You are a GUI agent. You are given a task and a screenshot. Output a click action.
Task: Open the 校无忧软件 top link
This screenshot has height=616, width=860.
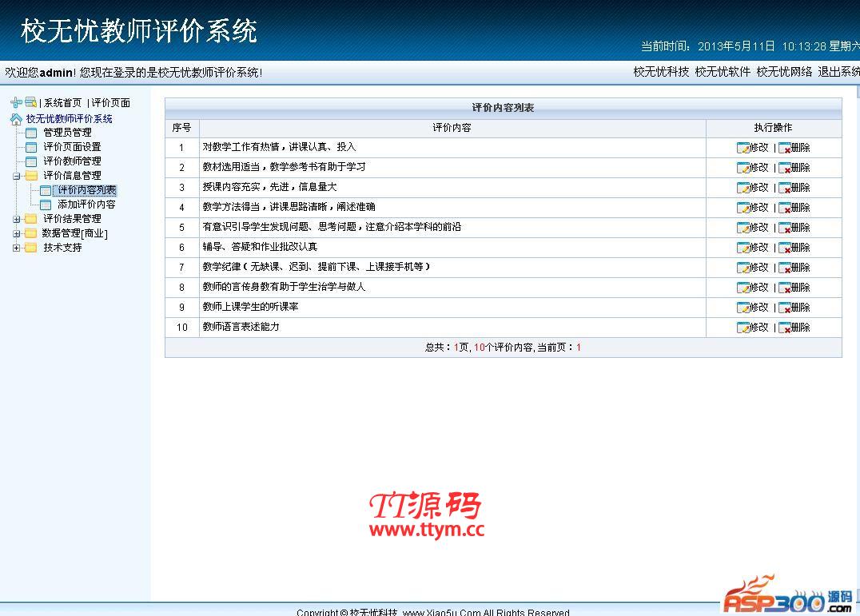pyautogui.click(x=723, y=72)
